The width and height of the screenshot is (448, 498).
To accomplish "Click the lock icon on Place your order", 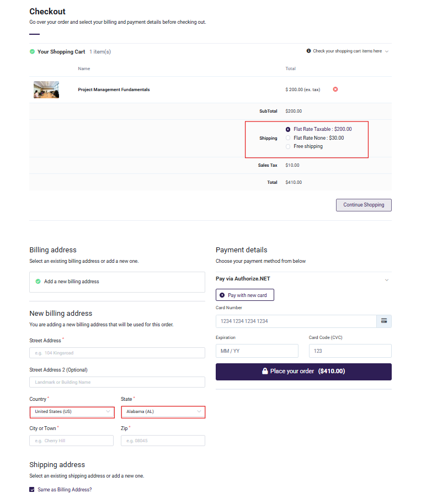I will tap(265, 372).
